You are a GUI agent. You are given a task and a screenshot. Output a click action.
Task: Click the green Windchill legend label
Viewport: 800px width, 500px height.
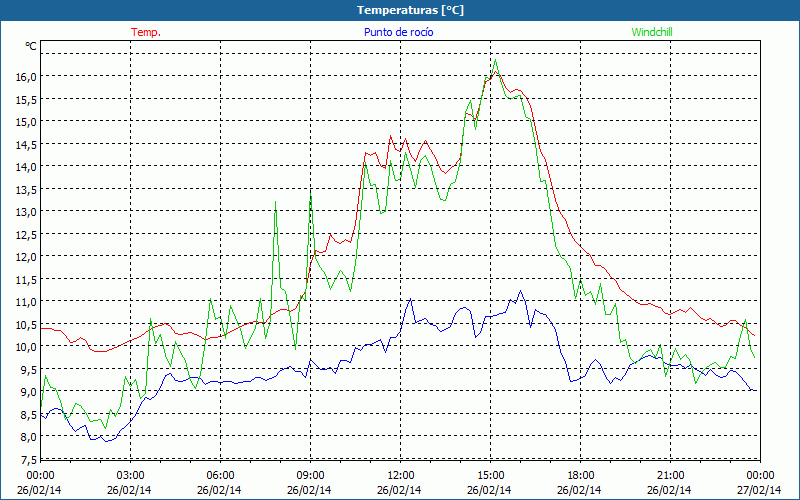652,32
